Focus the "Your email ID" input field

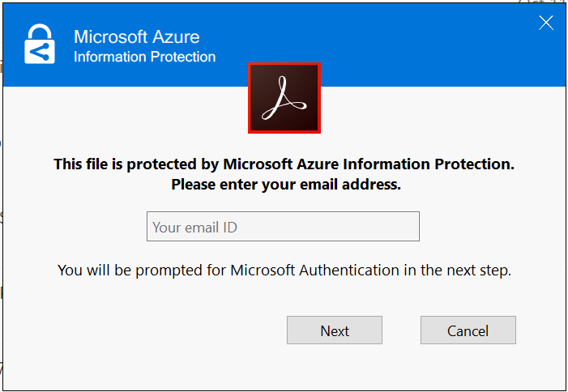click(x=283, y=227)
